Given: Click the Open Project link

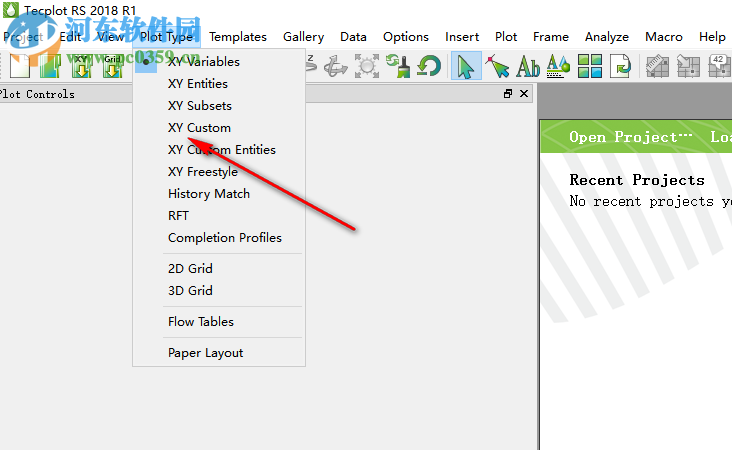Looking at the screenshot, I should pos(631,137).
